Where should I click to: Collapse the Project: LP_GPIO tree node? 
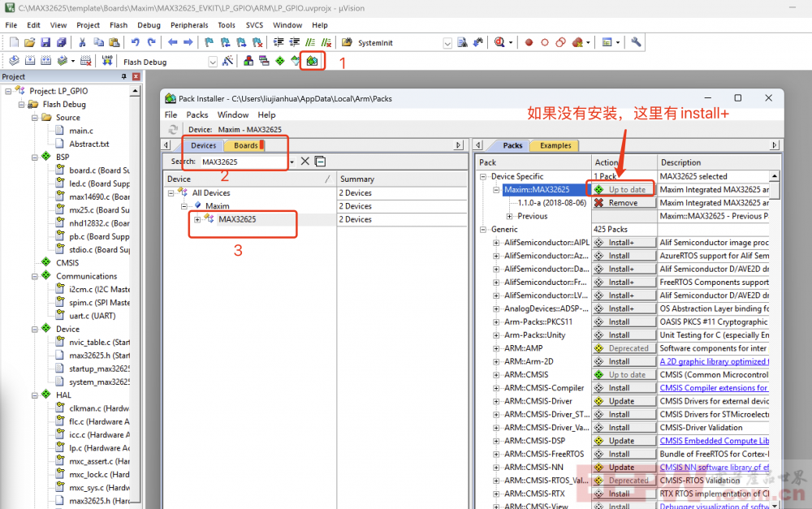point(8,91)
